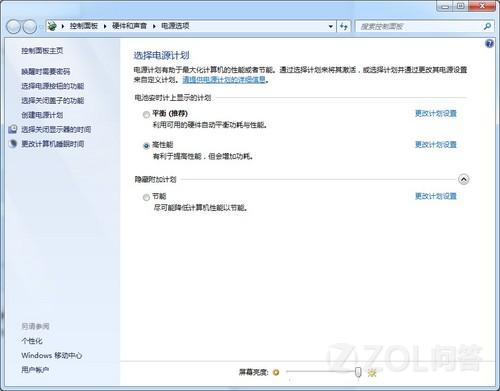Viewport: 500px width, 391px height.
Task: Click the monitor icon beside 选择关闭显示器的时间
Action: 13,129
